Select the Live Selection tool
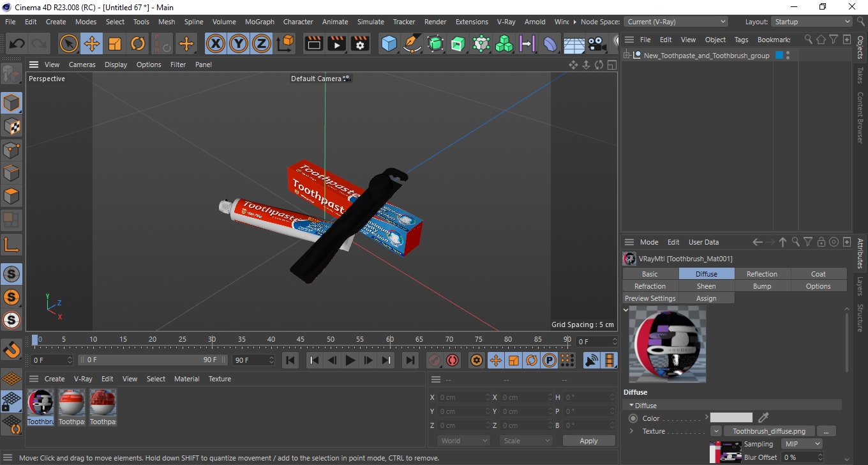The height and width of the screenshot is (465, 868). (x=69, y=44)
